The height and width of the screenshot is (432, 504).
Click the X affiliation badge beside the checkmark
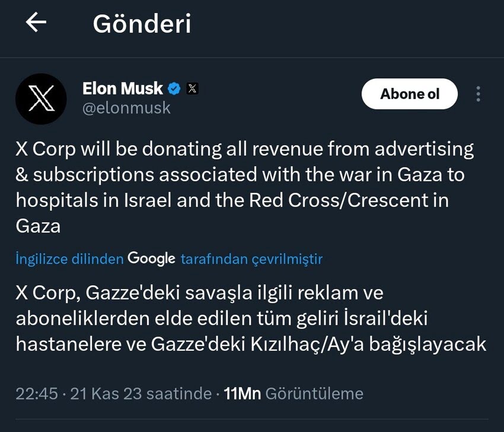[192, 88]
